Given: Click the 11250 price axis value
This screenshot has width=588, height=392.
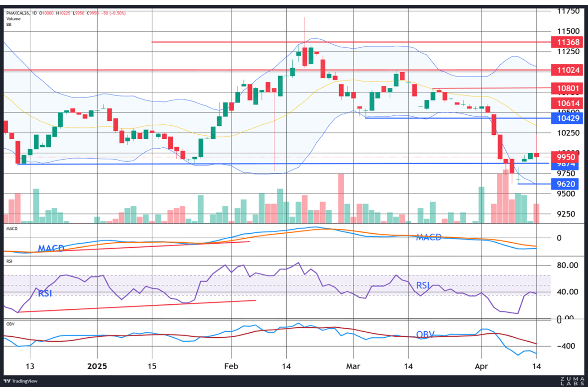Looking at the screenshot, I should (568, 51).
